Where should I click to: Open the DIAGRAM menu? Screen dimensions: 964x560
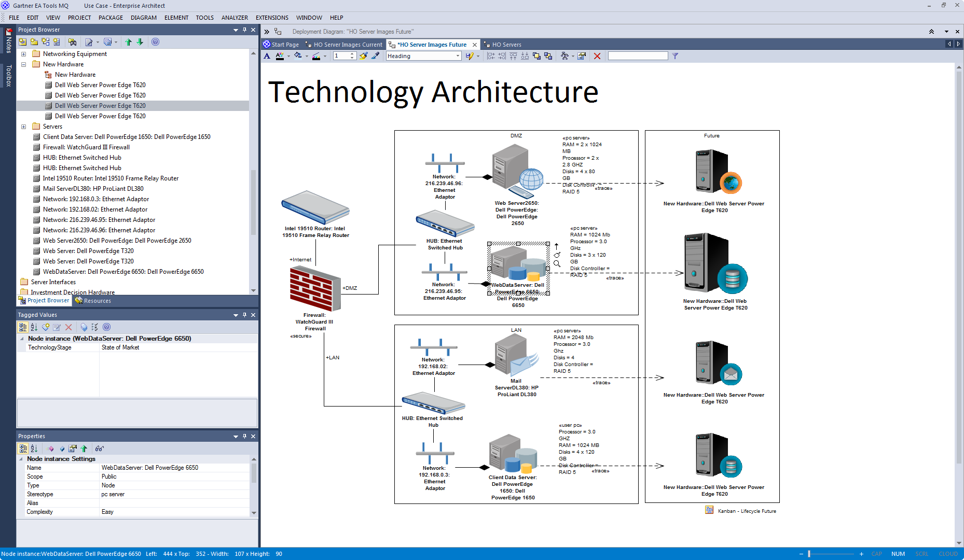(x=143, y=17)
